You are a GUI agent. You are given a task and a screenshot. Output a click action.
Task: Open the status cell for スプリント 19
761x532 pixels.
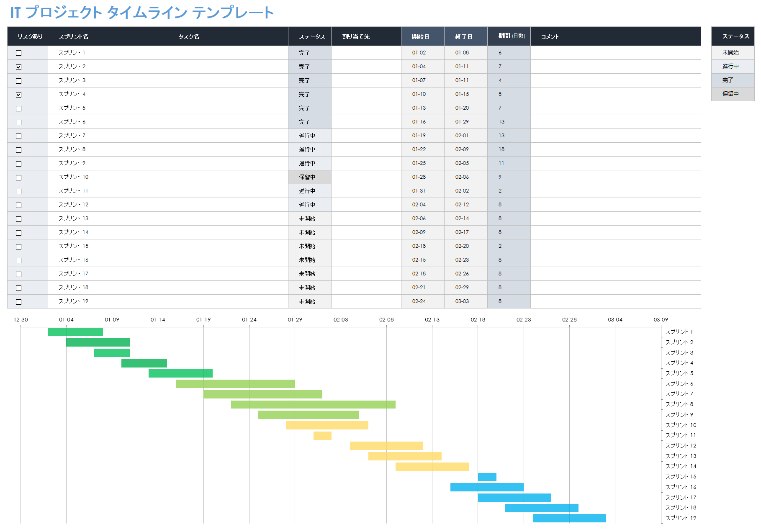click(x=310, y=301)
